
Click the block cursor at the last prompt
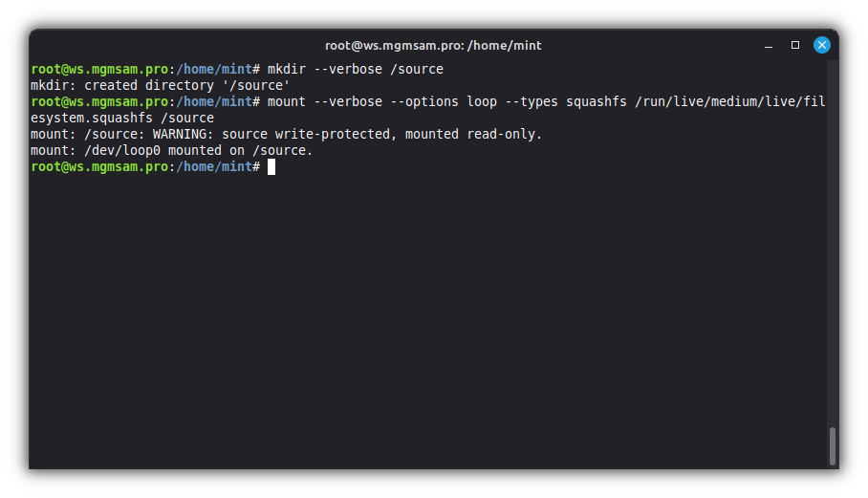point(271,166)
